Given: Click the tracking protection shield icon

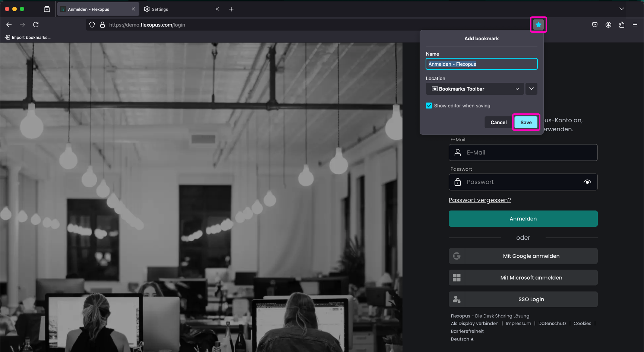Looking at the screenshot, I should click(92, 25).
